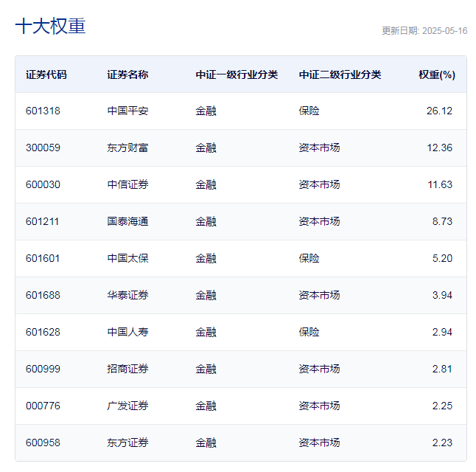This screenshot has height=472, width=476.
Task: Click 保险 in the 中国人寿 row
Action: pos(309,332)
